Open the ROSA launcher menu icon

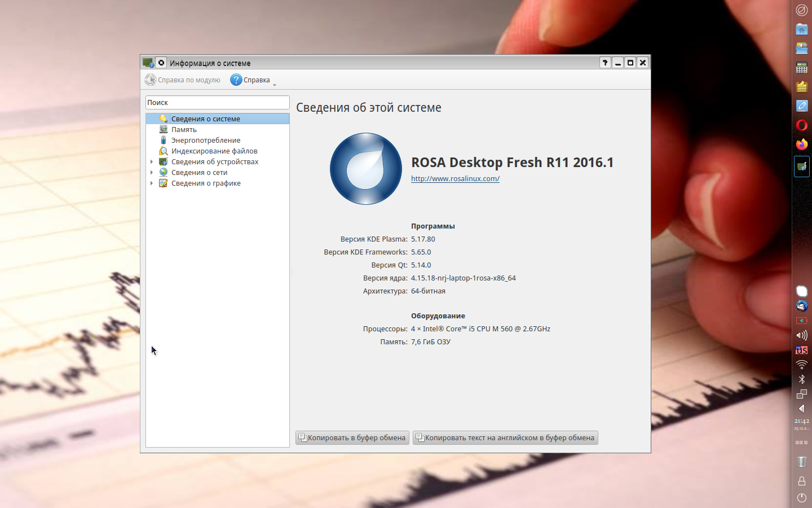tap(801, 10)
